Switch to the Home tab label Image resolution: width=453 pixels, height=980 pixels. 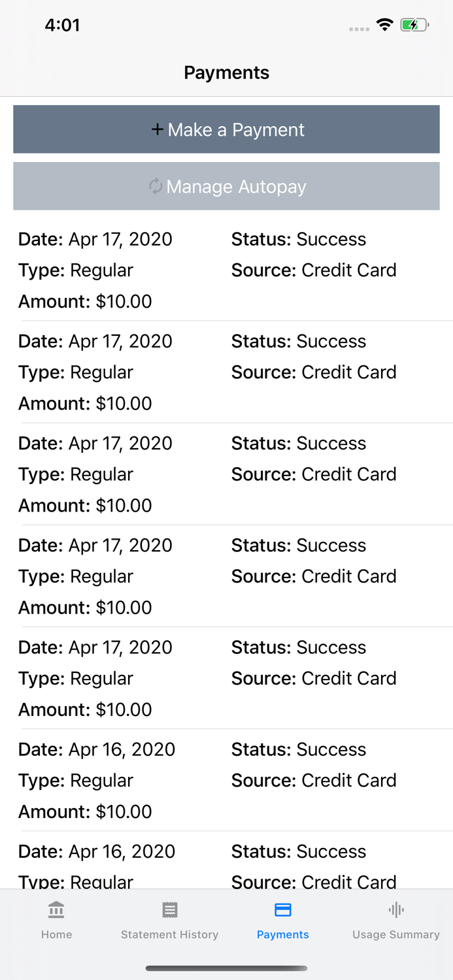(x=56, y=934)
